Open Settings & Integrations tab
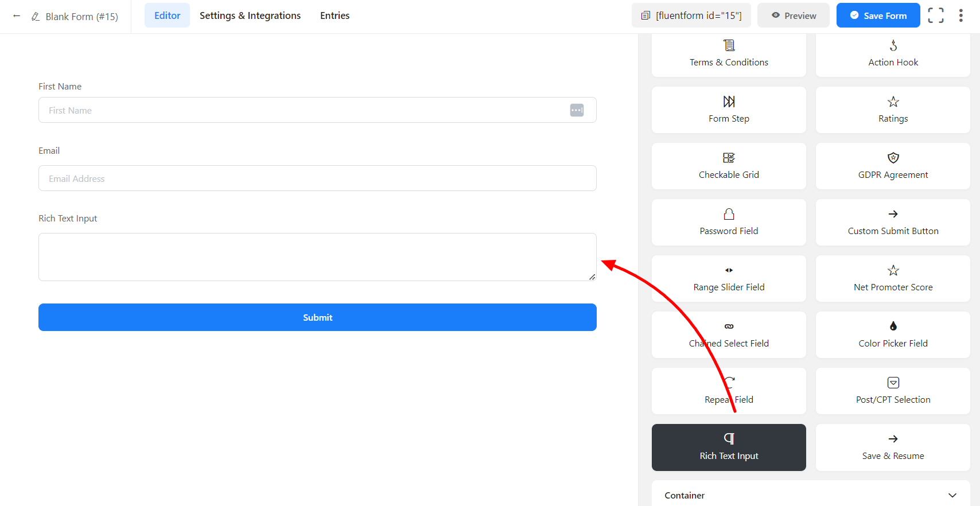 tap(250, 15)
